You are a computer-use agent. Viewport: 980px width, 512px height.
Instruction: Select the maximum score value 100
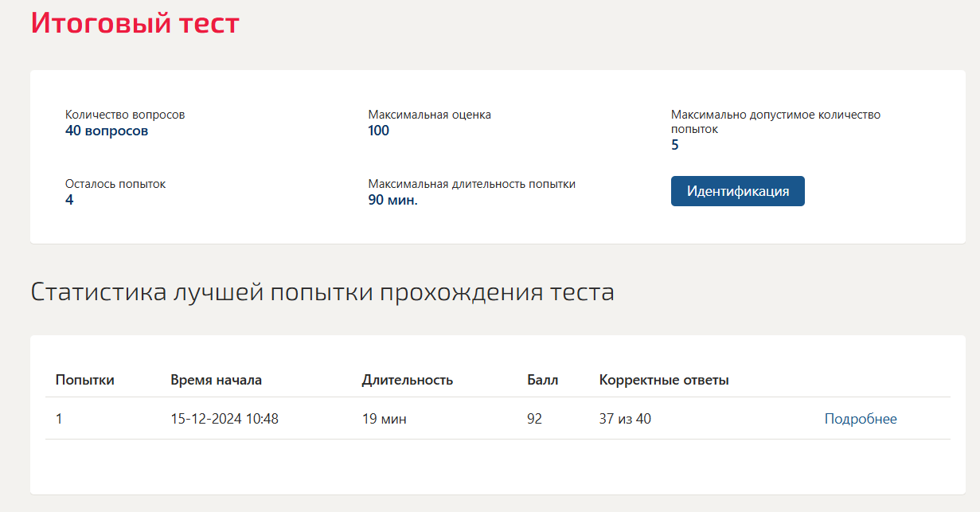pyautogui.click(x=379, y=131)
